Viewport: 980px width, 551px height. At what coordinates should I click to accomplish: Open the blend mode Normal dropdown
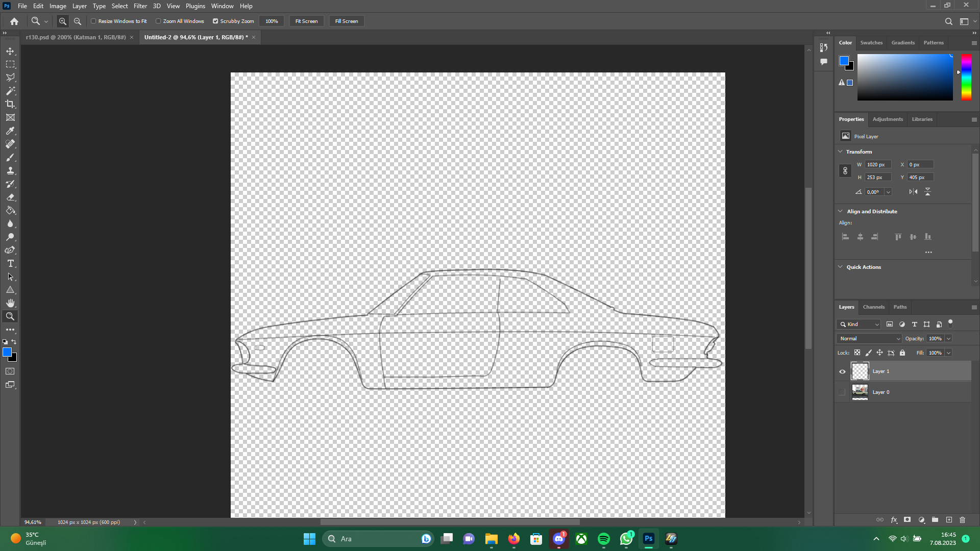[869, 339]
